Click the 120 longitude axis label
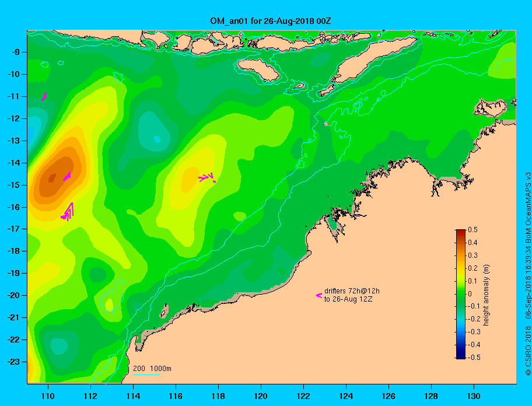532x406 pixels. coord(261,396)
